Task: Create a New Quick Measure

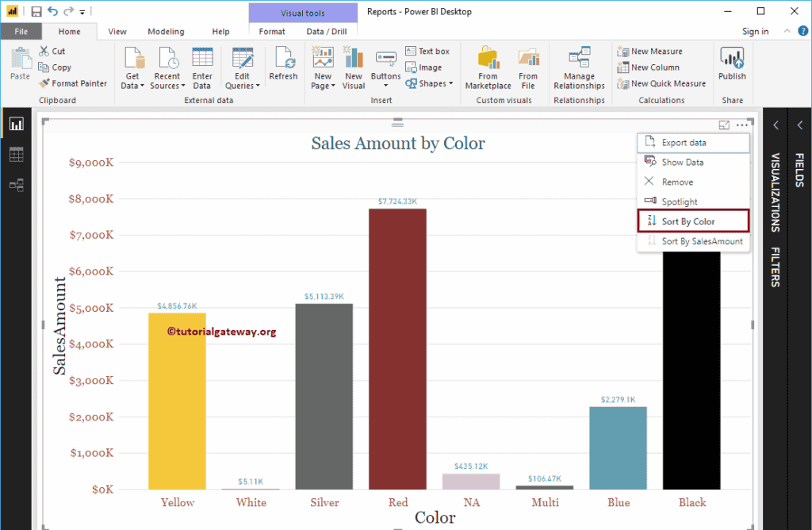Action: 661,83
